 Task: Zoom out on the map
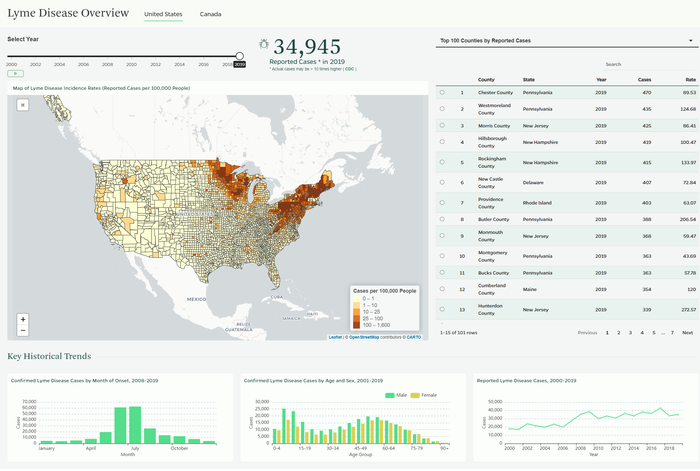(23, 331)
